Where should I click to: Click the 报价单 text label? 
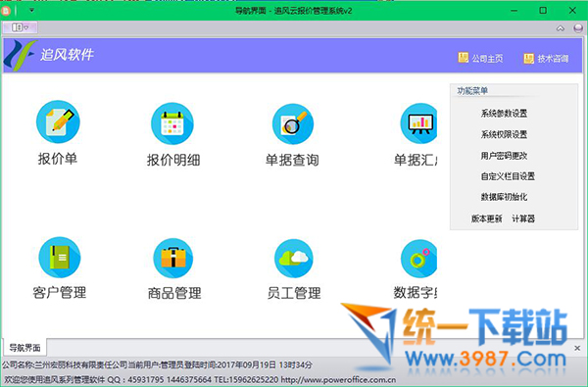tap(58, 159)
